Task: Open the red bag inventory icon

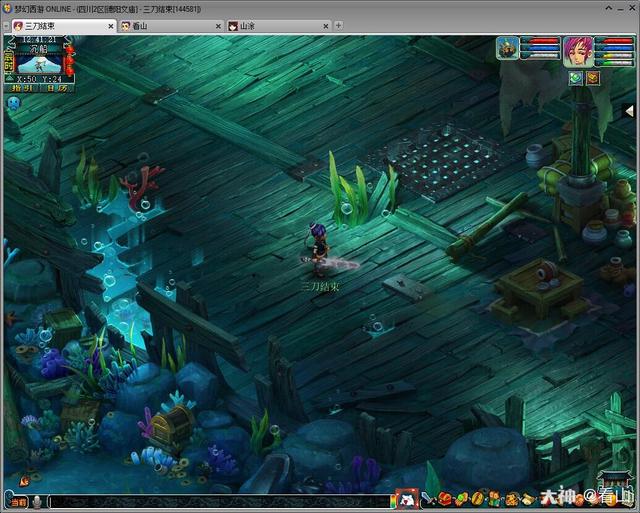Action: click(x=444, y=499)
